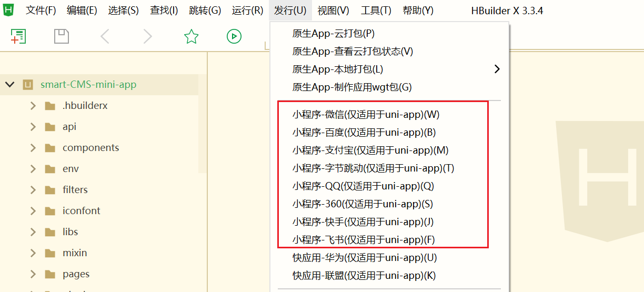Click the .hbuilderx folder icon
This screenshot has width=644, height=292.
click(x=50, y=106)
